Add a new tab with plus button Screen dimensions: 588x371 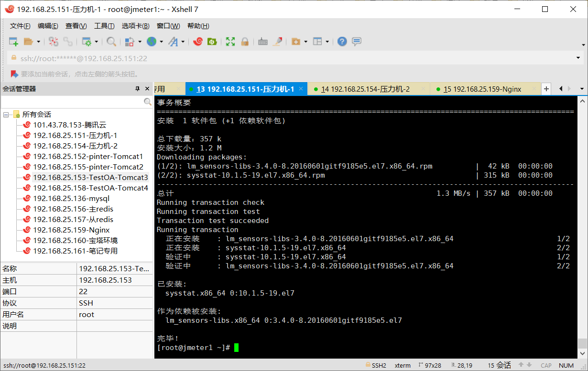(546, 89)
